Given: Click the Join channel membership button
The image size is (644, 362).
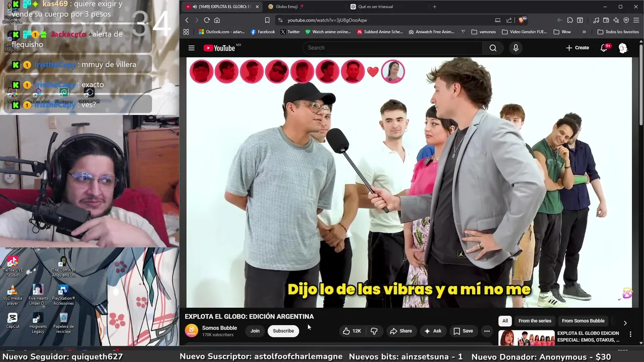Looking at the screenshot, I should tap(255, 331).
